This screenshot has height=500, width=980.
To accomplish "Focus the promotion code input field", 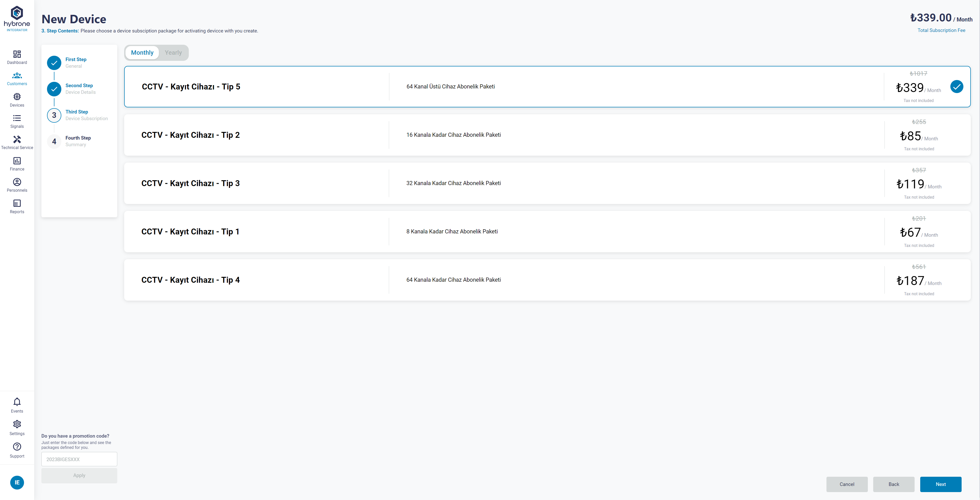I will (79, 459).
